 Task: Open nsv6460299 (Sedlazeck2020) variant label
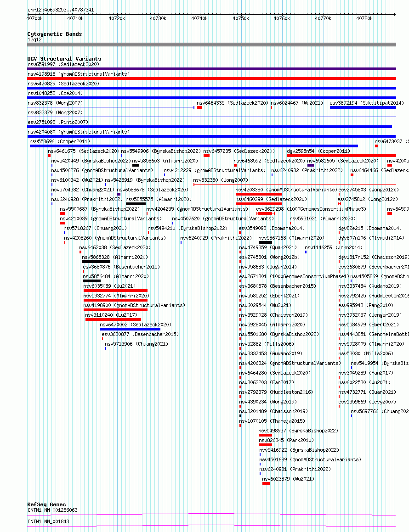coord(272,199)
